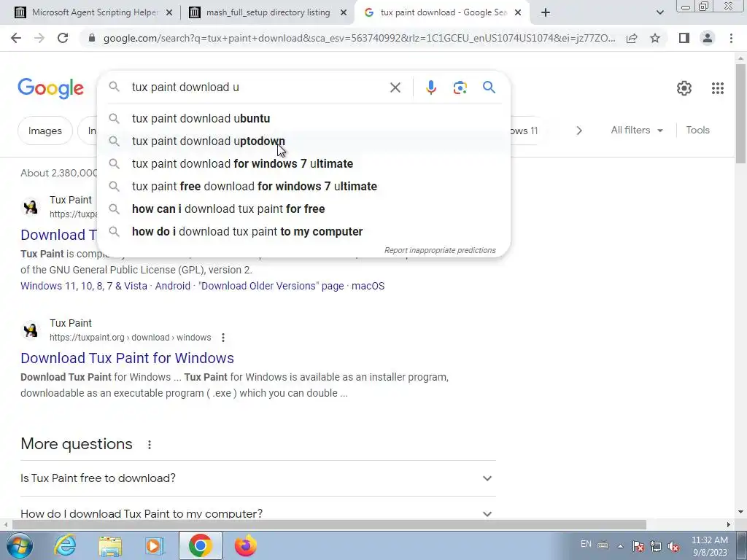
Task: Open the Images filter chip
Action: click(44, 131)
